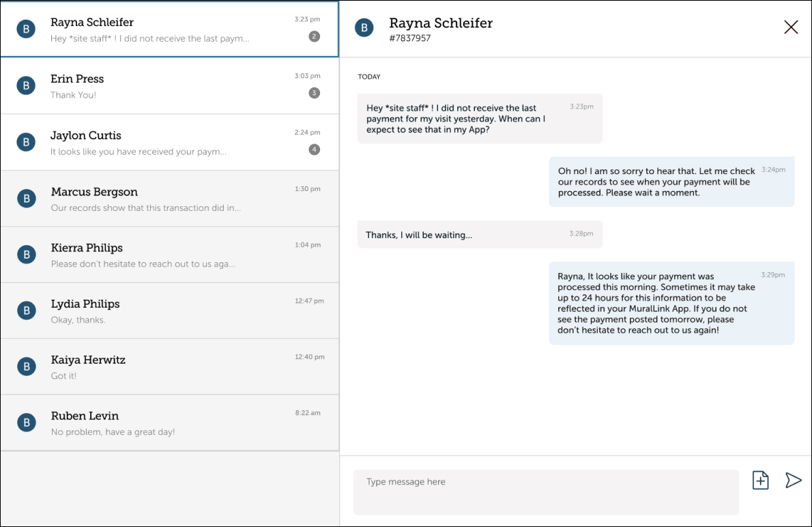Screen dimensions: 812x527
Task: Click the unread badge on Jaylon Curtis
Action: (314, 149)
